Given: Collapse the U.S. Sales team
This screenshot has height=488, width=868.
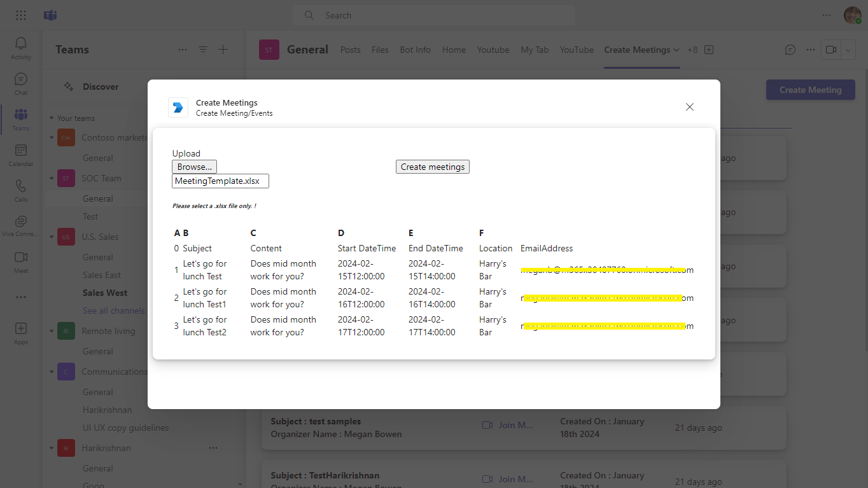Looking at the screenshot, I should coord(52,237).
